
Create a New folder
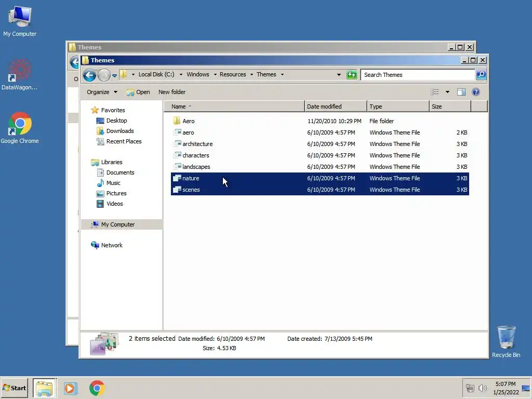pos(172,92)
